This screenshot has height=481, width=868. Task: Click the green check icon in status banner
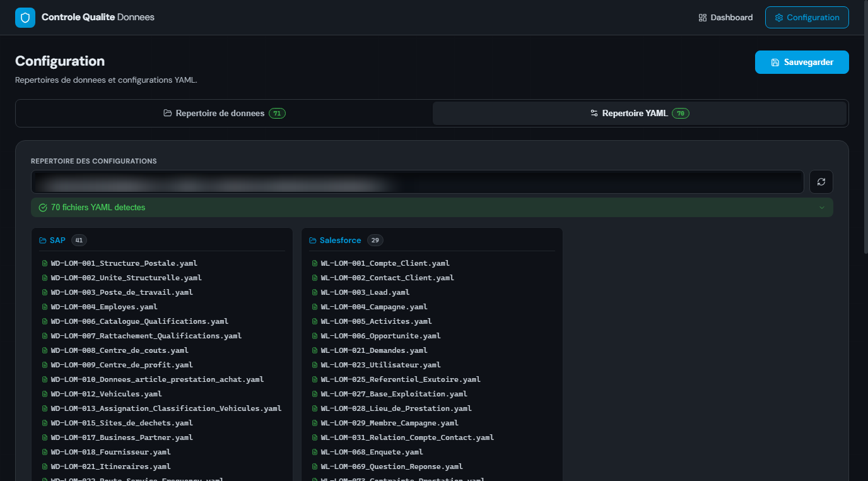pyautogui.click(x=43, y=208)
